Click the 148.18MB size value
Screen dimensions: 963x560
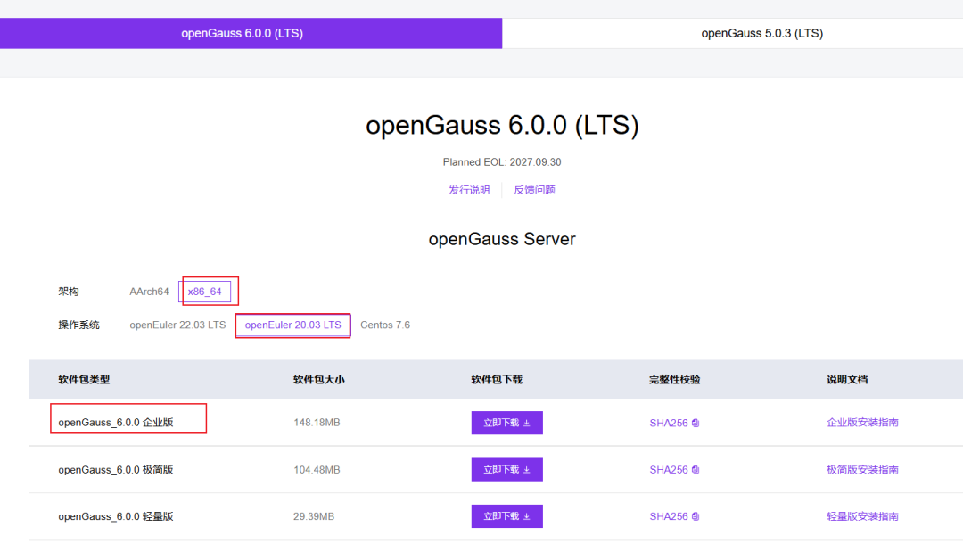tap(317, 423)
